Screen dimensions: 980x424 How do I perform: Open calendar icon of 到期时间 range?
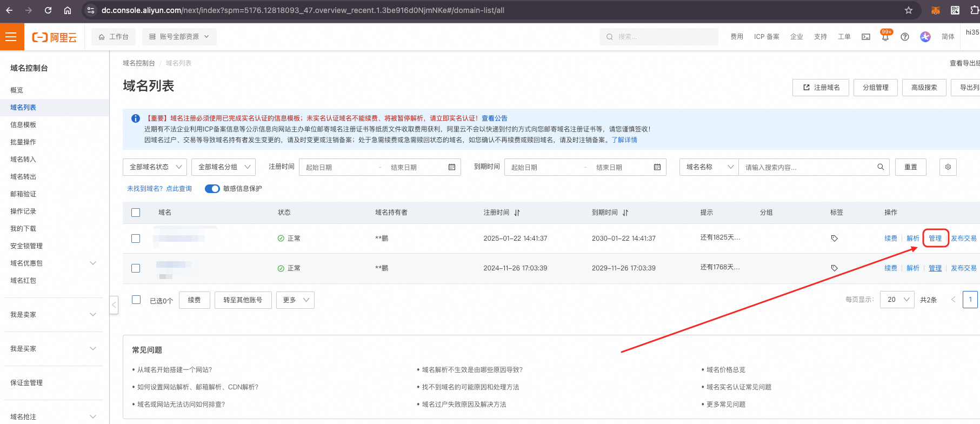point(657,167)
